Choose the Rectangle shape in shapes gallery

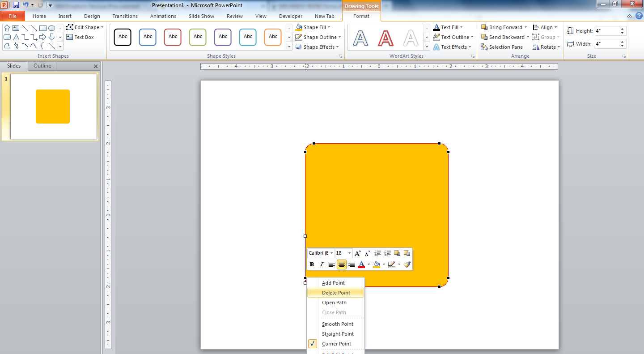pos(43,28)
